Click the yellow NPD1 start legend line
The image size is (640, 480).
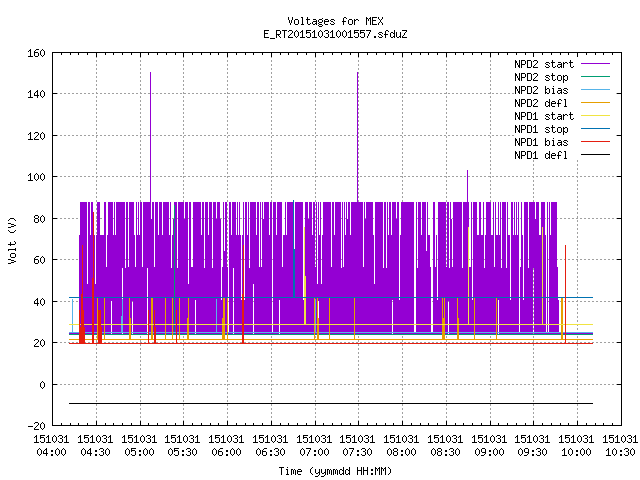596,116
